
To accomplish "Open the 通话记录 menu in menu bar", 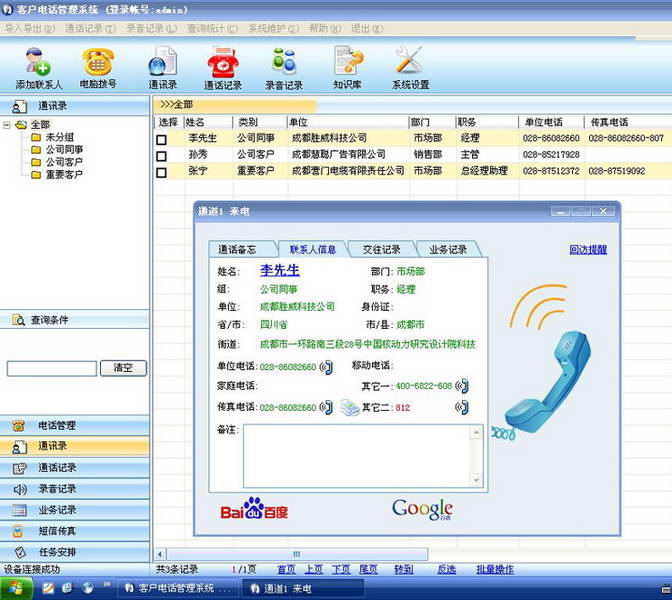I will (x=90, y=29).
